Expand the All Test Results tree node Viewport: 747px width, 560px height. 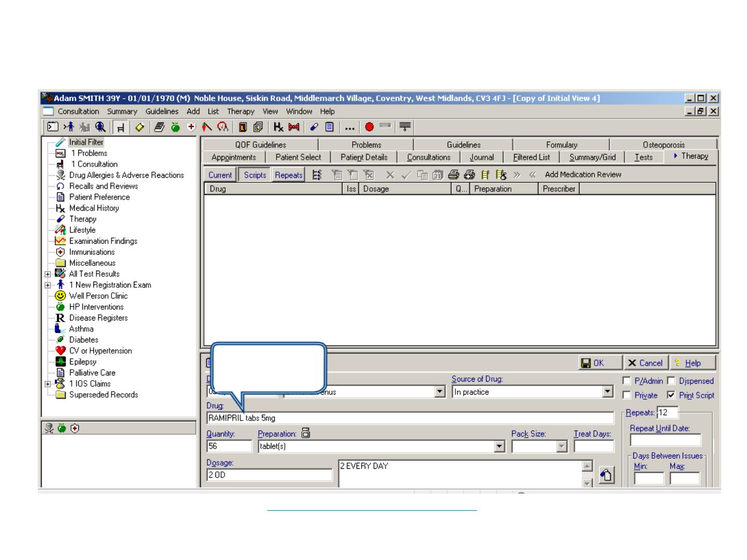(x=48, y=274)
